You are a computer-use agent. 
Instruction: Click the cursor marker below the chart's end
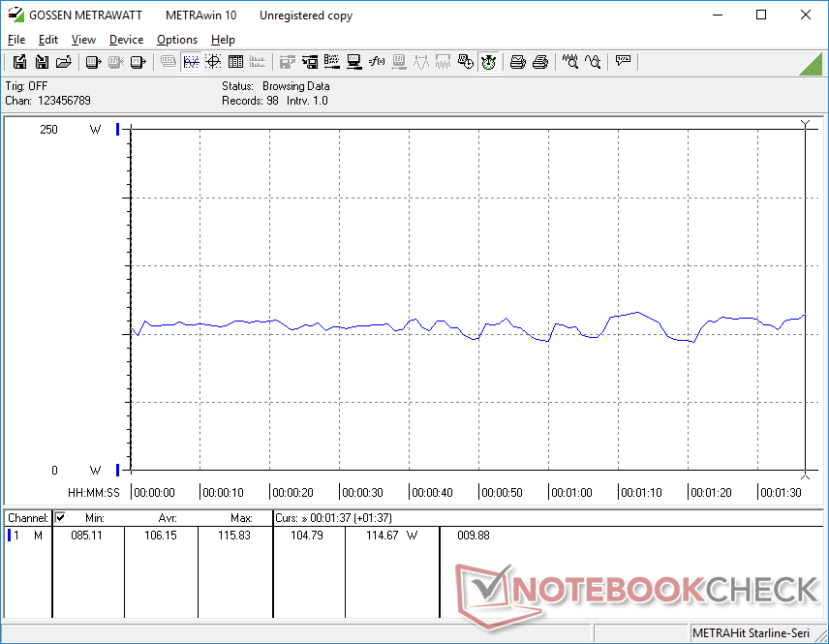[805, 476]
